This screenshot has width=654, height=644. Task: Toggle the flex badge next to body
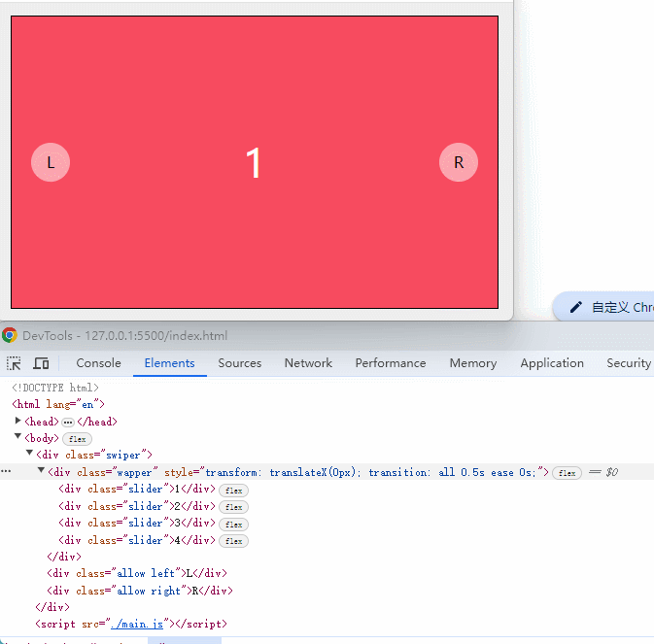pos(77,439)
